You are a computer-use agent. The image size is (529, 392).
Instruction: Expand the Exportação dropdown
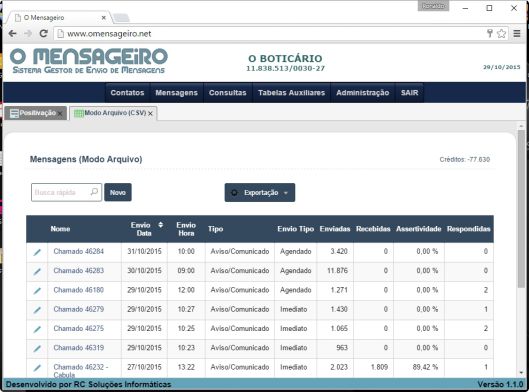(x=260, y=193)
